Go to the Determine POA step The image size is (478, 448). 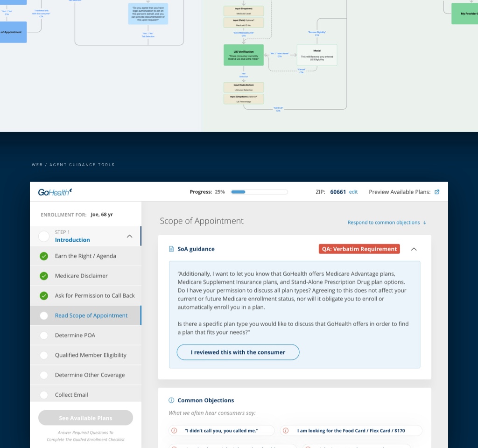86,335
